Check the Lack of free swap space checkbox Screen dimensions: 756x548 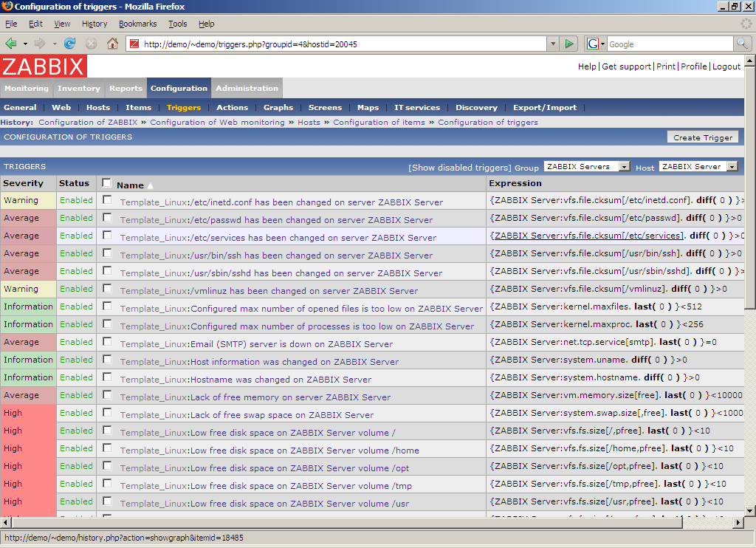coord(107,412)
